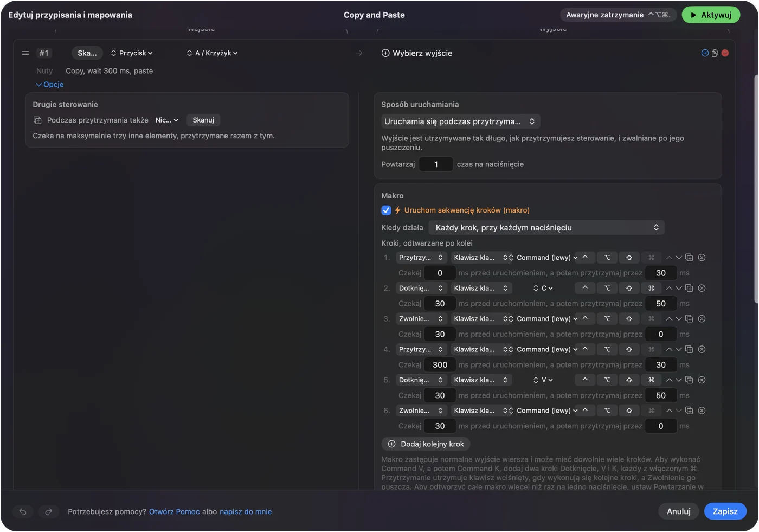The image size is (759, 532).
Task: Move macro step 3 up
Action: 669,319
